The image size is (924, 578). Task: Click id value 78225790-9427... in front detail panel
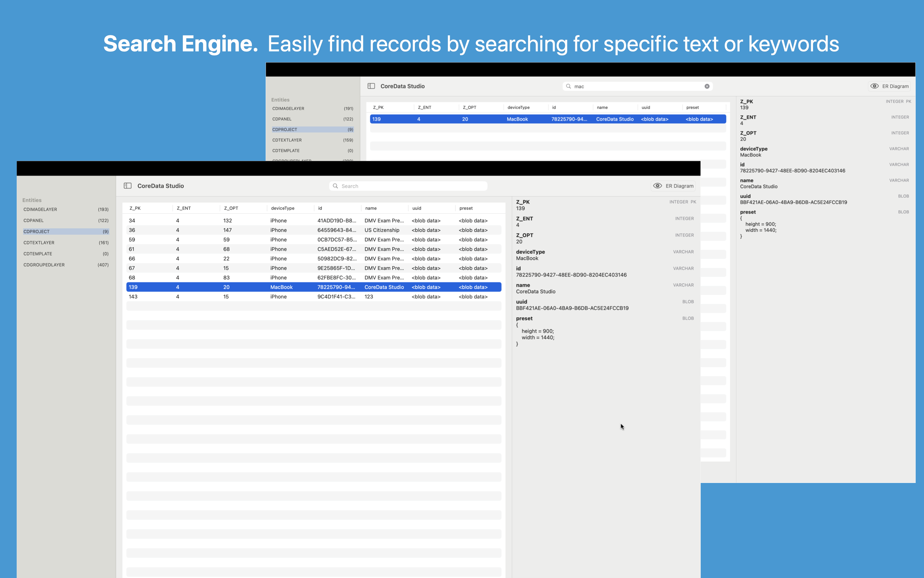(571, 275)
